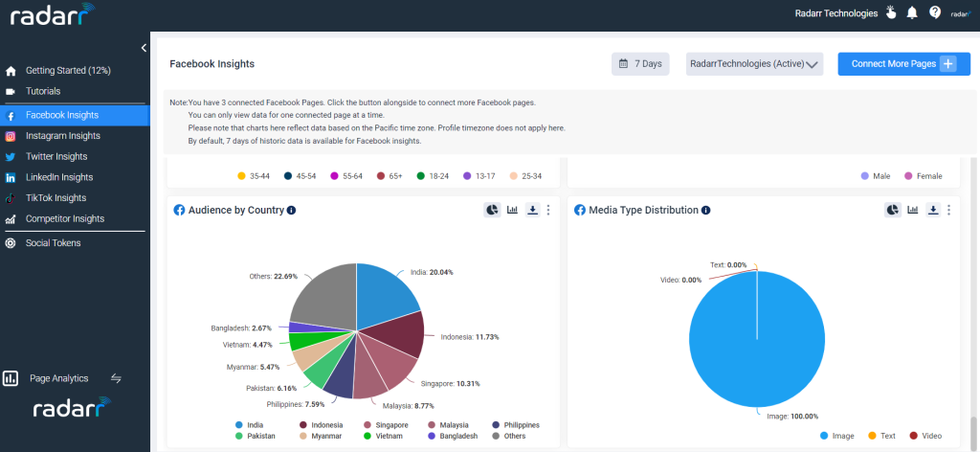Click the video camera Tutorials icon

10,91
